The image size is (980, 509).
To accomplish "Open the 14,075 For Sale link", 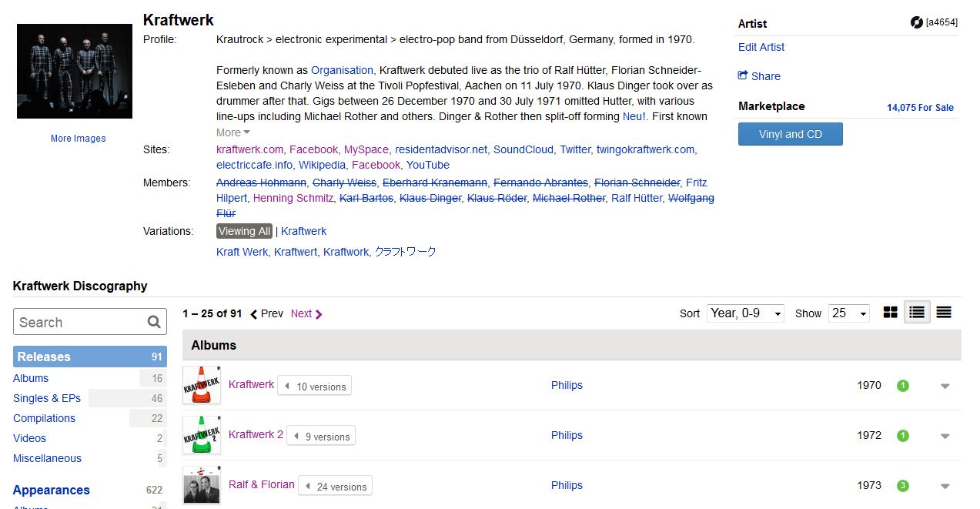I will [x=920, y=108].
